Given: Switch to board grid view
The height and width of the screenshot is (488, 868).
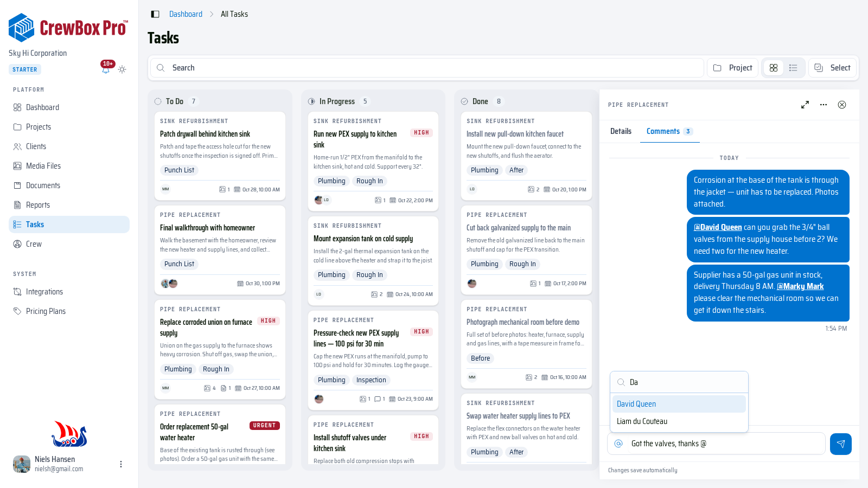Looking at the screenshot, I should tap(774, 68).
